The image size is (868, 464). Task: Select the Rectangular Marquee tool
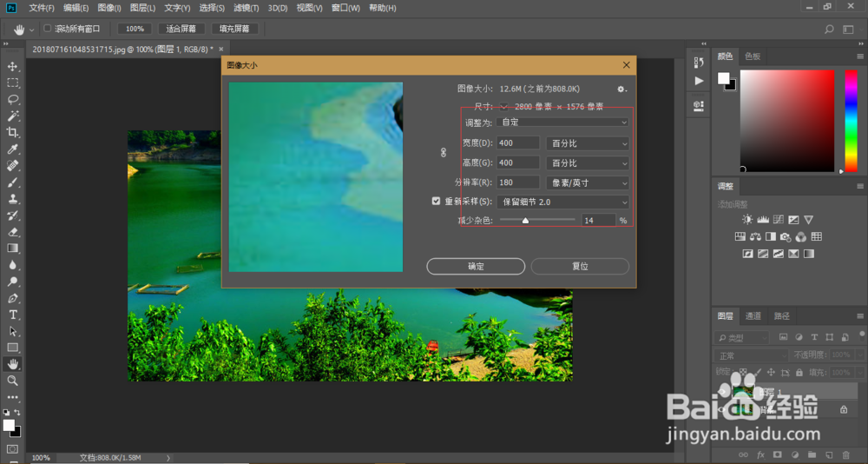pyautogui.click(x=12, y=83)
